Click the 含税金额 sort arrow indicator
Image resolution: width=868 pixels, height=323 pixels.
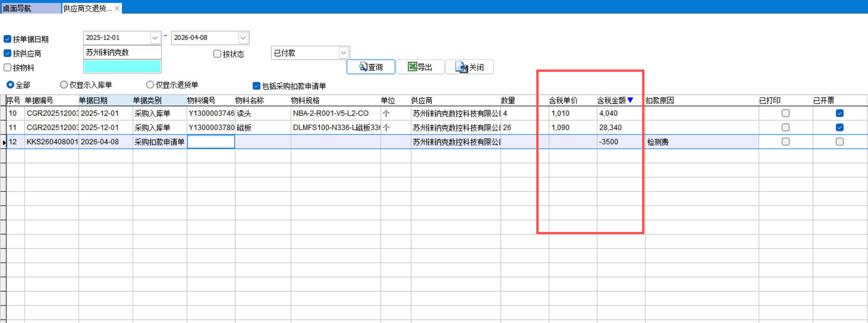[630, 100]
